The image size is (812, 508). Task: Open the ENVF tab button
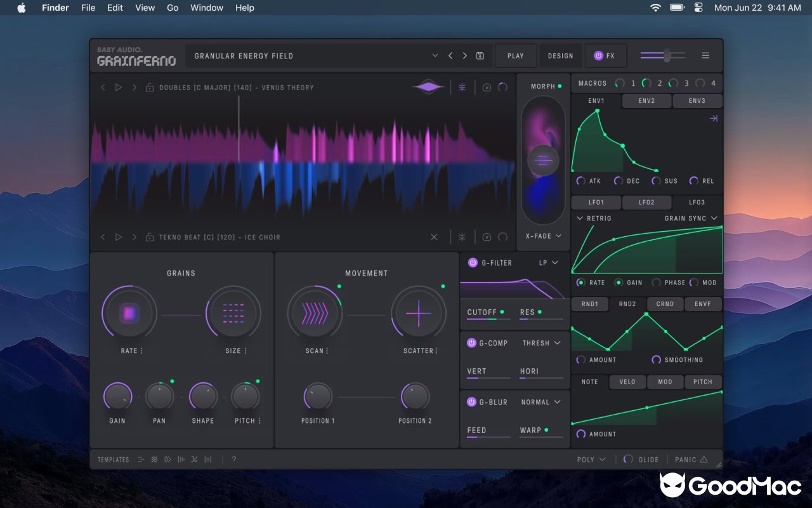point(703,304)
